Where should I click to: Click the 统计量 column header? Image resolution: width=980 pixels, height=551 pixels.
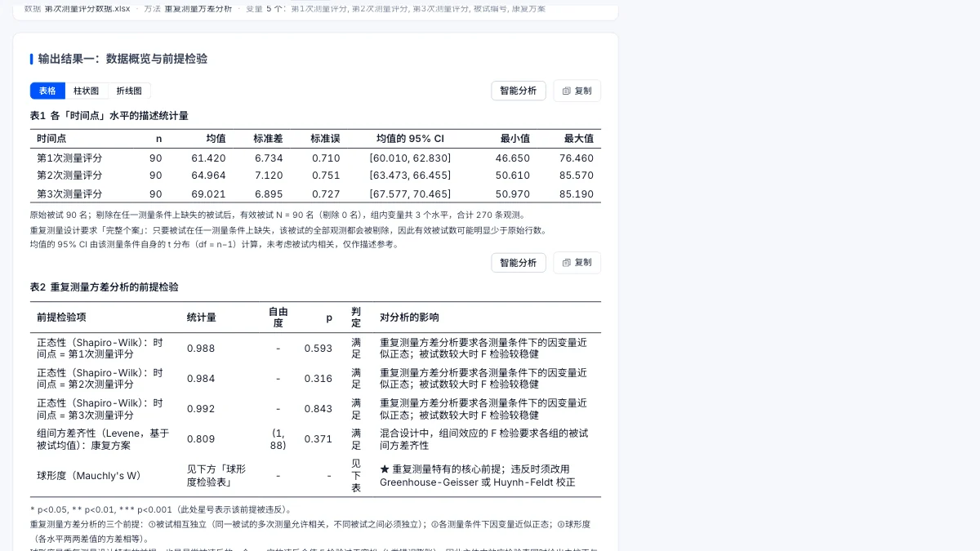pos(202,318)
